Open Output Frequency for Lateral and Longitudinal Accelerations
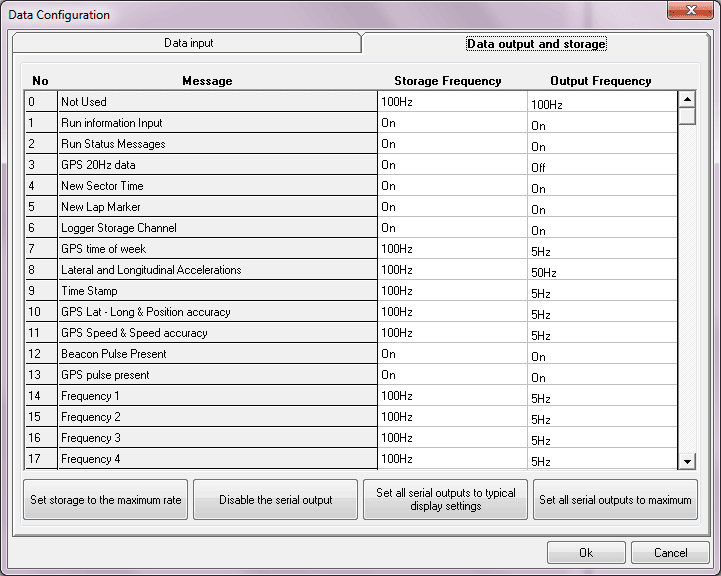 [601, 272]
